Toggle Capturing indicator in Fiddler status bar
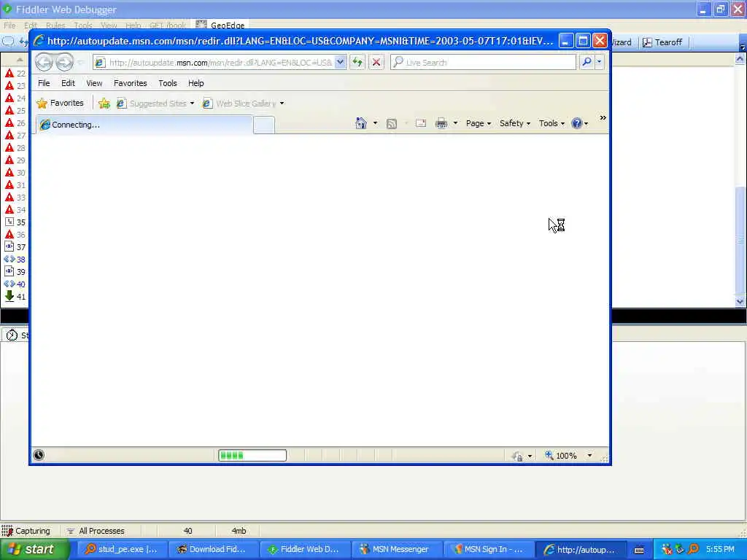This screenshot has height=560, width=747. [26, 531]
